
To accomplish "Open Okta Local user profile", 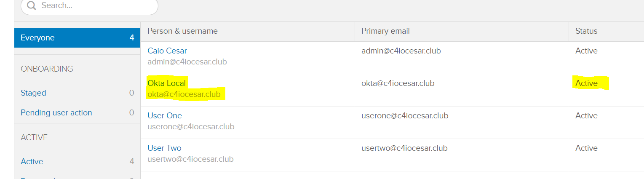I will click(x=166, y=83).
